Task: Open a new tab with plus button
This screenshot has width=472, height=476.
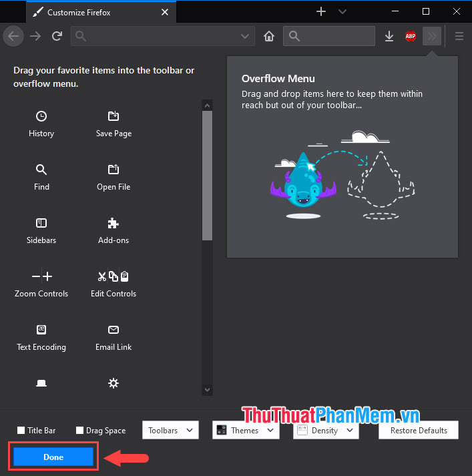Action: point(321,12)
